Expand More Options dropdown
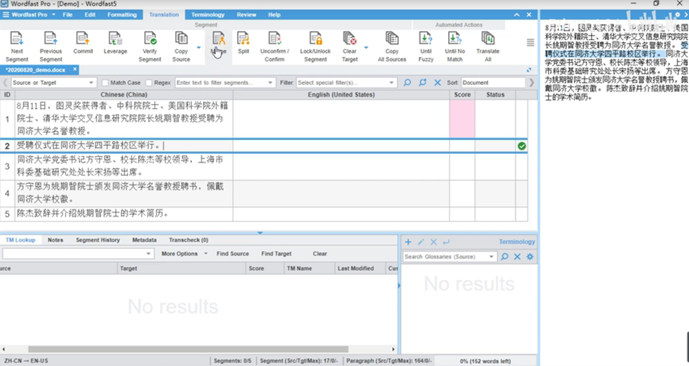Screen dimensions: 689x366 pyautogui.click(x=205, y=254)
